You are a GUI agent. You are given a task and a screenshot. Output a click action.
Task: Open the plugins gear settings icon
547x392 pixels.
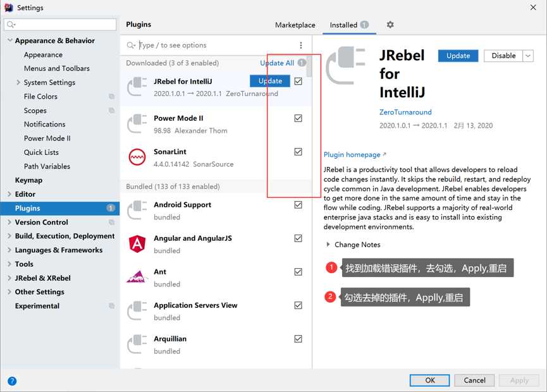[x=390, y=25]
